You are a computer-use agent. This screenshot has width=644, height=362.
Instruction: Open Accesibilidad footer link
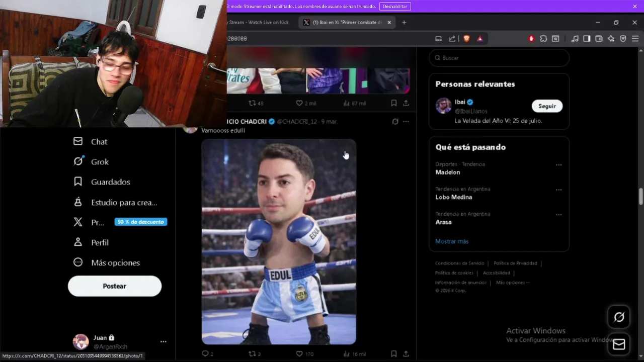(x=496, y=273)
